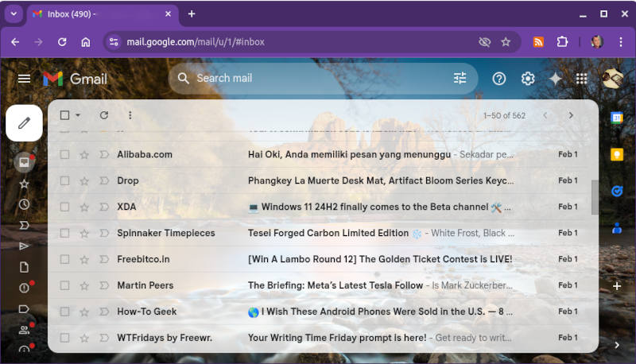Viewport: 636px width, 364px height.
Task: Open Gemini sparkle icon
Action: tap(555, 79)
